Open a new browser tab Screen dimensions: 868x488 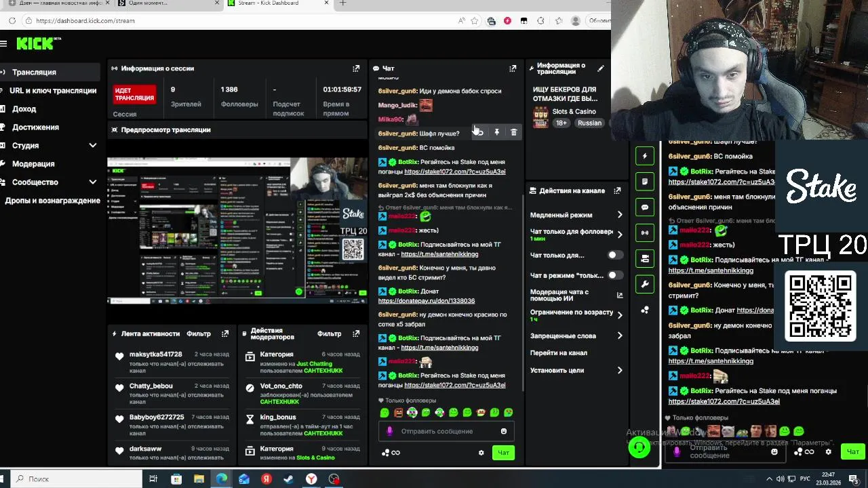coord(342,3)
